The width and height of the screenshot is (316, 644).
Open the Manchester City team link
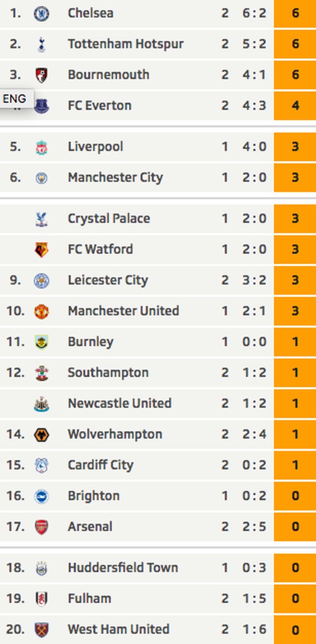click(x=115, y=177)
